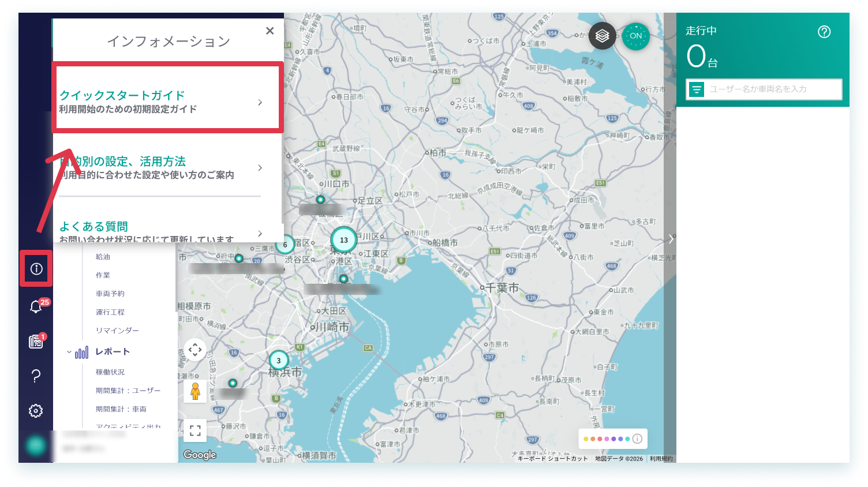Click the vehicle marker near 府中
Screen dimensions: 868x487
(239, 259)
